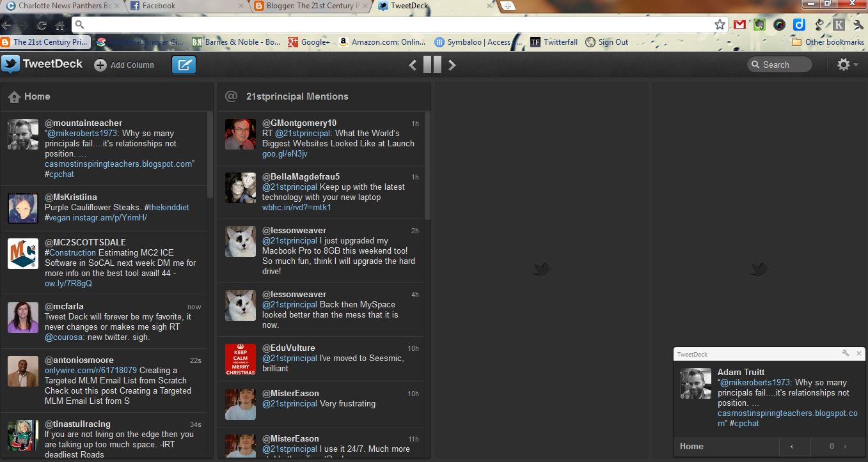Open the Twitterfall bookmark
The width and height of the screenshot is (868, 462).
tap(554, 42)
